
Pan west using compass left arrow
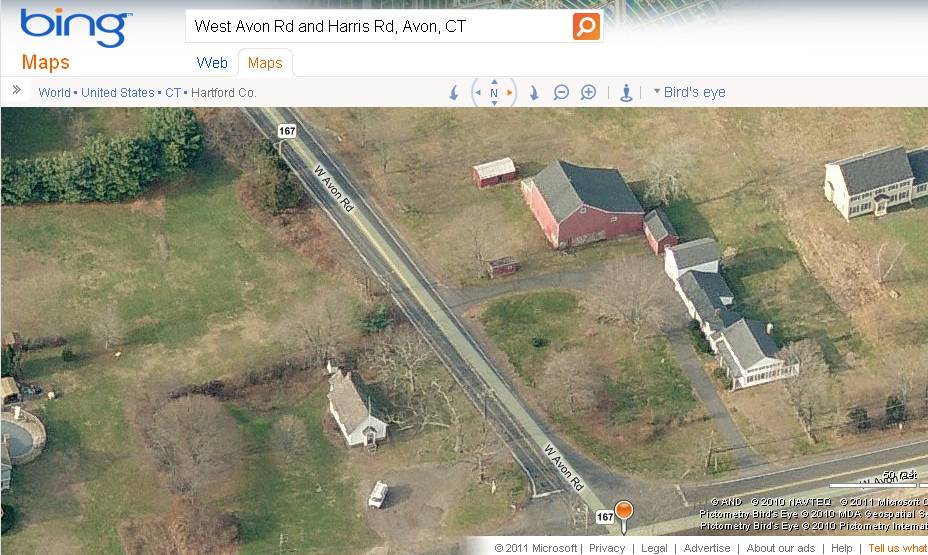click(x=479, y=92)
